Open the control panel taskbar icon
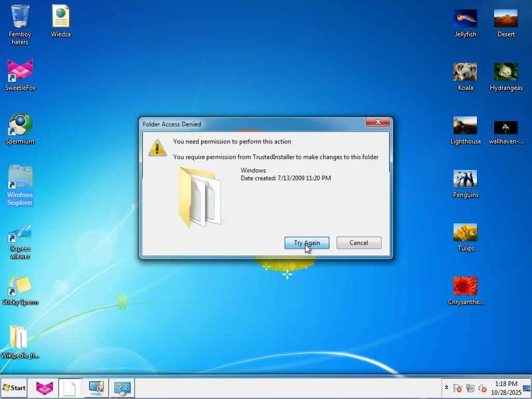 [x=122, y=388]
